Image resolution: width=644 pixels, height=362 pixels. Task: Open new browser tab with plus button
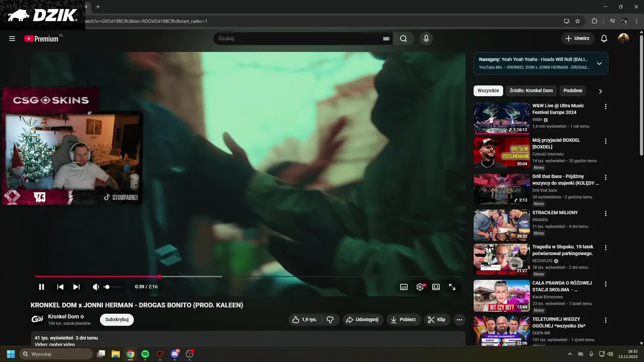(x=98, y=7)
